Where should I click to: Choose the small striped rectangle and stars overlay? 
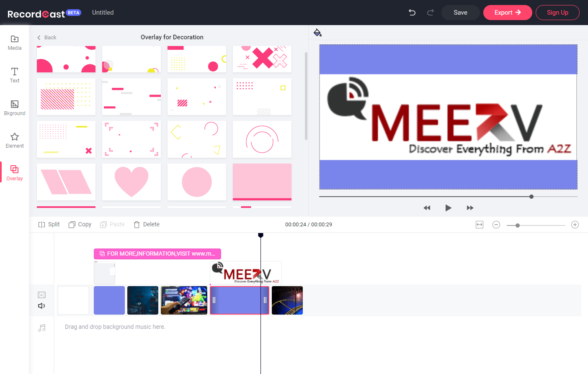197,97
